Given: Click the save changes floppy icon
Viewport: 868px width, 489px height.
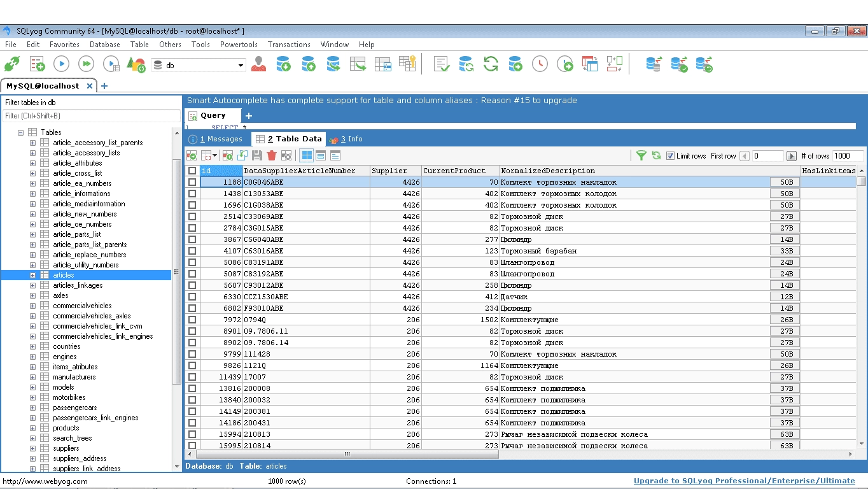Looking at the screenshot, I should (257, 155).
